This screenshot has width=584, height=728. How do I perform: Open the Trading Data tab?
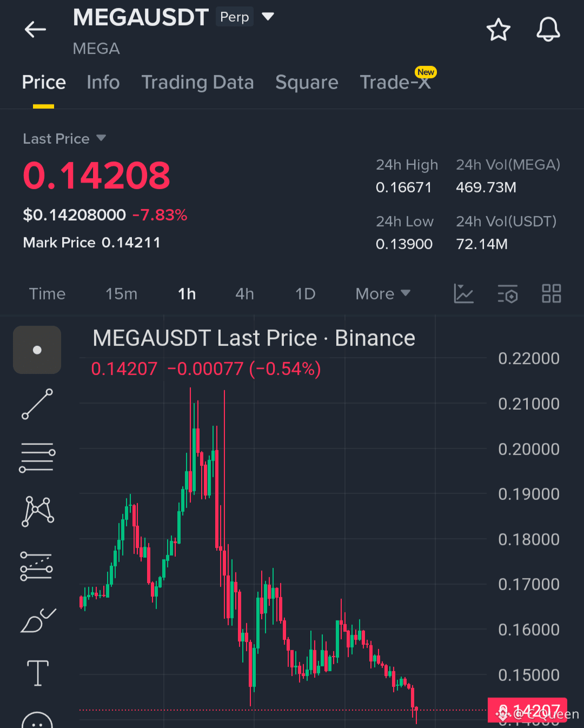(x=197, y=82)
